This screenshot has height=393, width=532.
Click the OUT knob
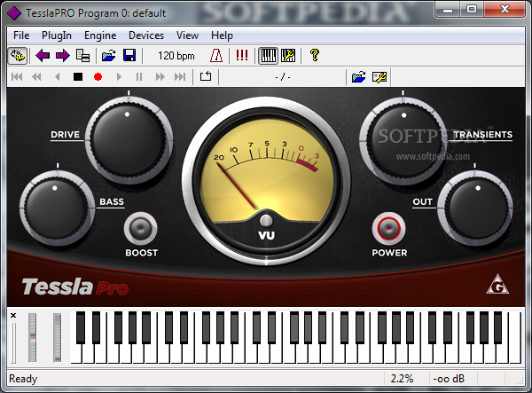coord(475,208)
